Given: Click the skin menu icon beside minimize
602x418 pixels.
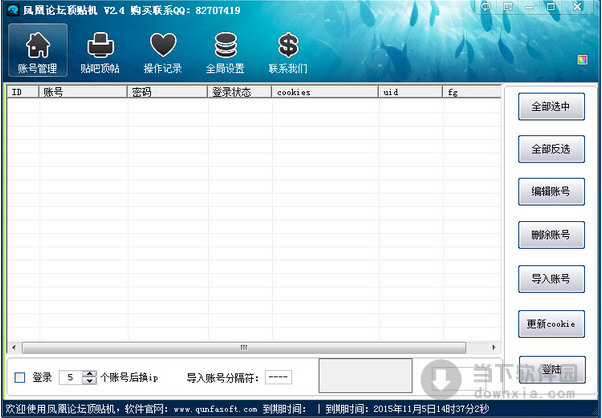Looking at the screenshot, I should click(508, 7).
